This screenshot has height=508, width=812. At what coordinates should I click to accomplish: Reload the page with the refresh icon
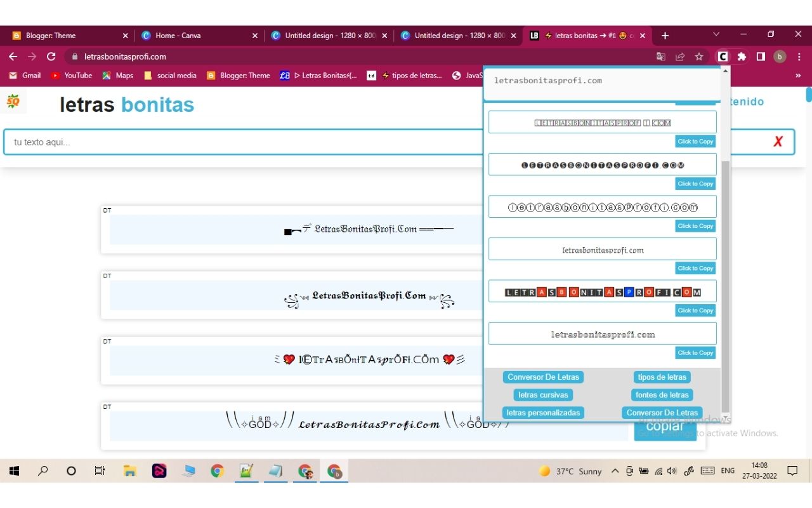coord(51,57)
